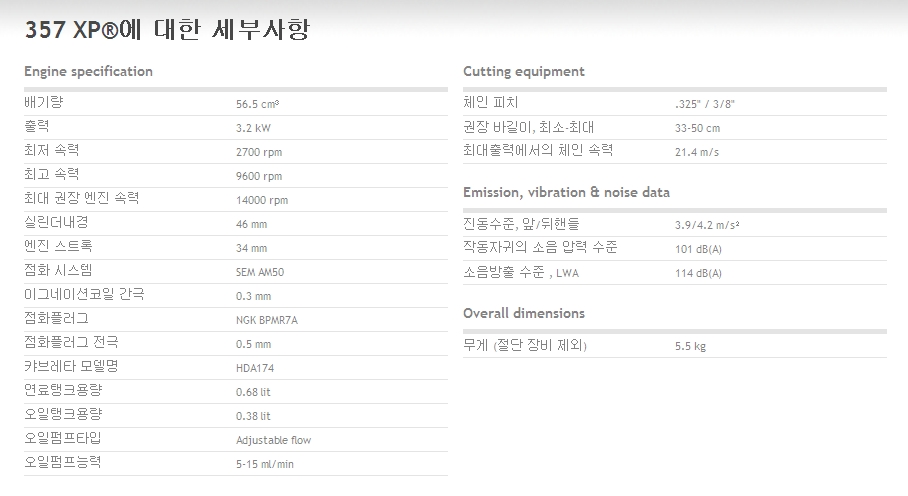Select the '권장 바길이, 최소-최대' label
Image resolution: width=908 pixels, height=496 pixels.
pyautogui.click(x=529, y=127)
